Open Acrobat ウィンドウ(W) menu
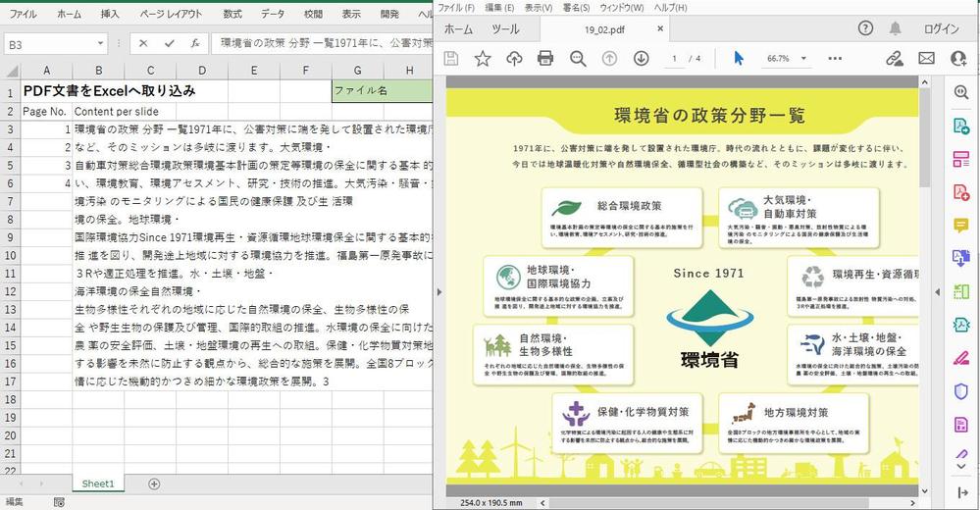The width and height of the screenshot is (980, 510). (x=621, y=8)
